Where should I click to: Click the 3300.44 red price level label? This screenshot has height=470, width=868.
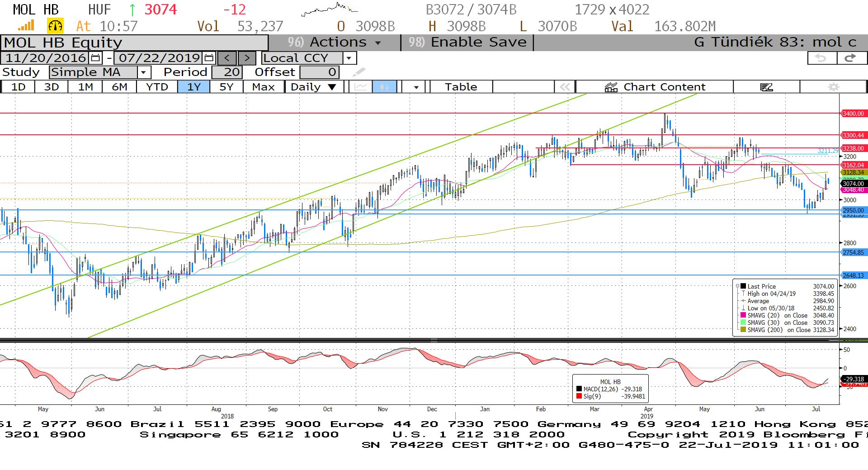point(853,135)
